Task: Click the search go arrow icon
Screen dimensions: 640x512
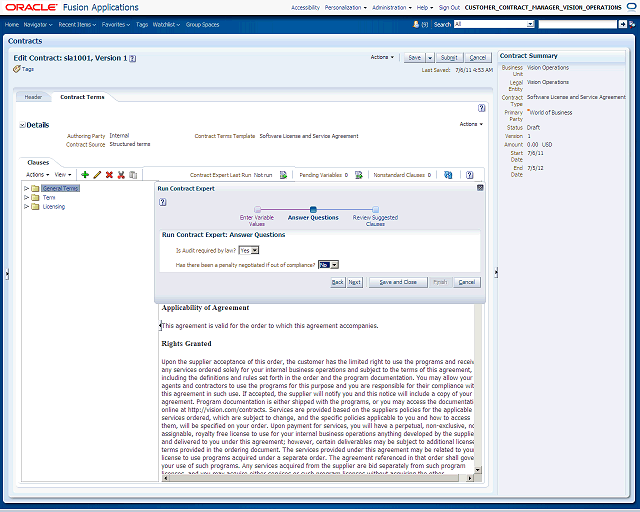Action: [622, 24]
